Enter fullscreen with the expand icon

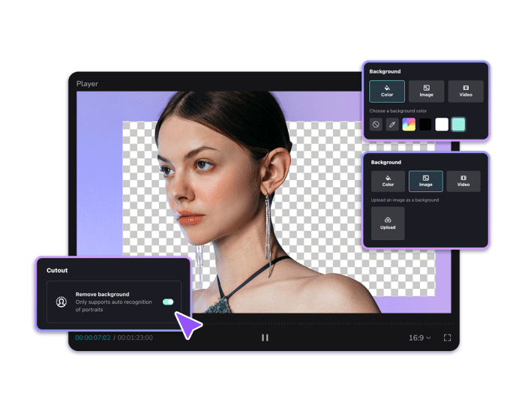tap(447, 338)
